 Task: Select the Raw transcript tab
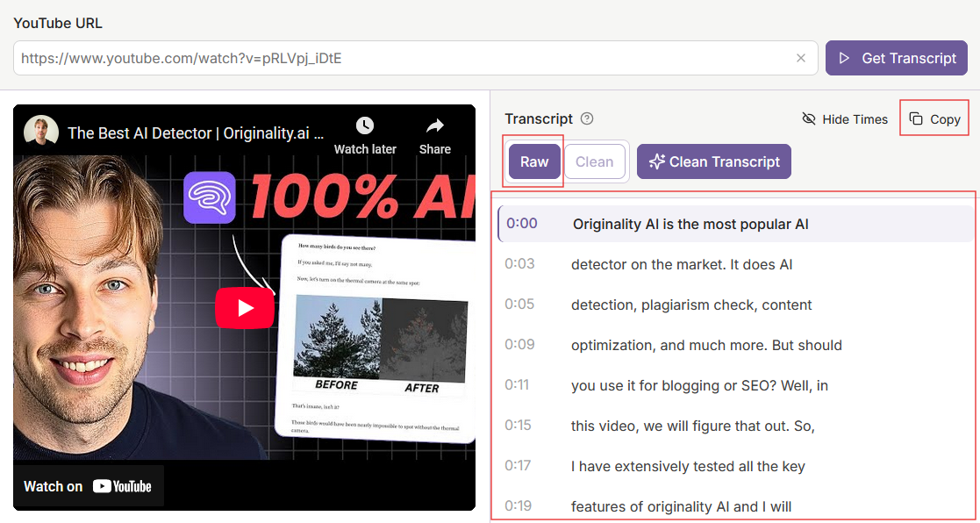pos(533,161)
